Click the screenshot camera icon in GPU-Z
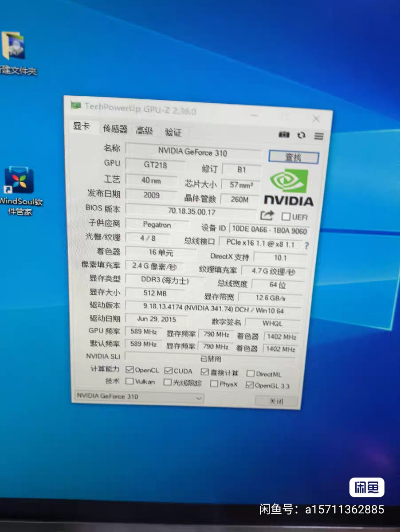This screenshot has width=400, height=532. 284,135
